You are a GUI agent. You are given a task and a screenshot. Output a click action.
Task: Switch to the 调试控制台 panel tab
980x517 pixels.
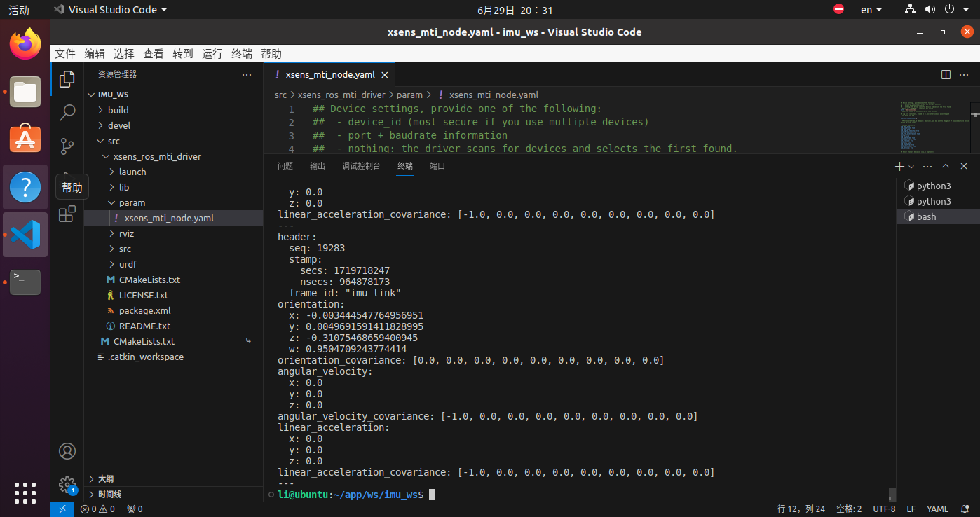click(361, 166)
